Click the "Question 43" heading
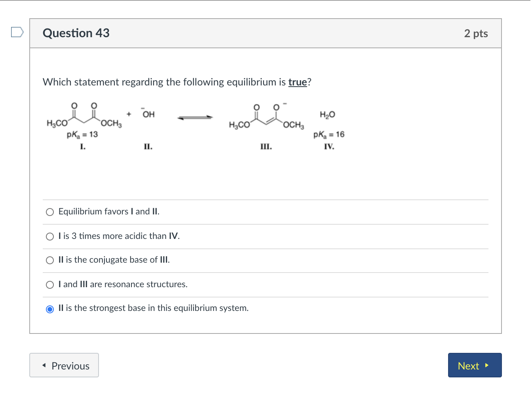Viewport: 532px width, 394px height. [76, 33]
